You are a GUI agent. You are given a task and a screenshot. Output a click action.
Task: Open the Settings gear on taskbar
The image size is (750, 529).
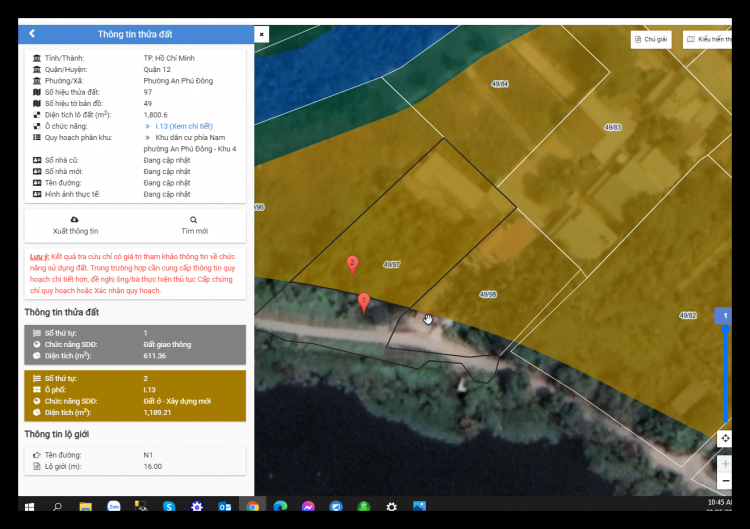[x=391, y=507]
